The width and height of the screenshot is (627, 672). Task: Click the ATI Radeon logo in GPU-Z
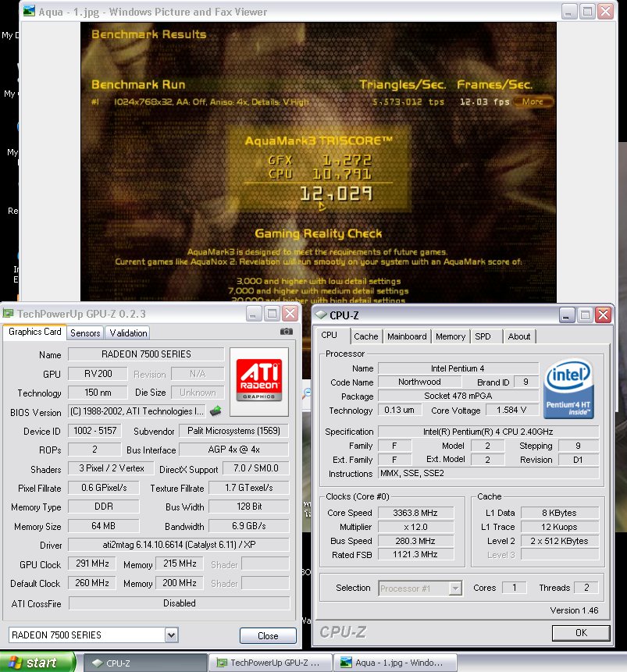tap(259, 382)
